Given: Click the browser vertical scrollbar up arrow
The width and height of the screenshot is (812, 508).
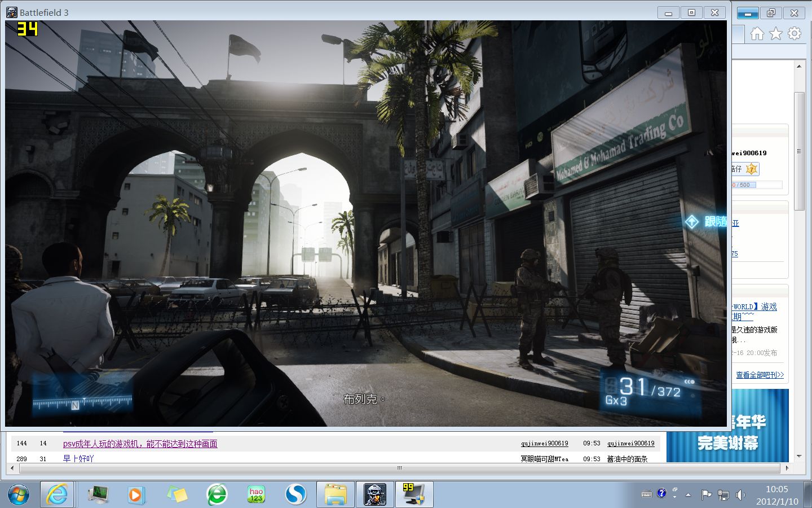Looking at the screenshot, I should [x=799, y=67].
